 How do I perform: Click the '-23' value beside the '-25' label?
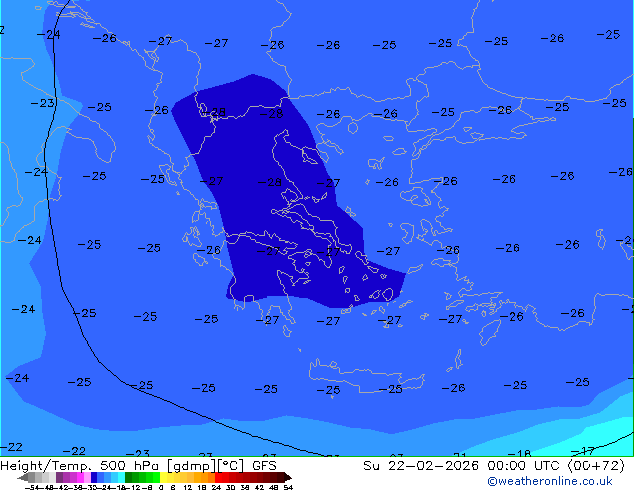coord(42,103)
